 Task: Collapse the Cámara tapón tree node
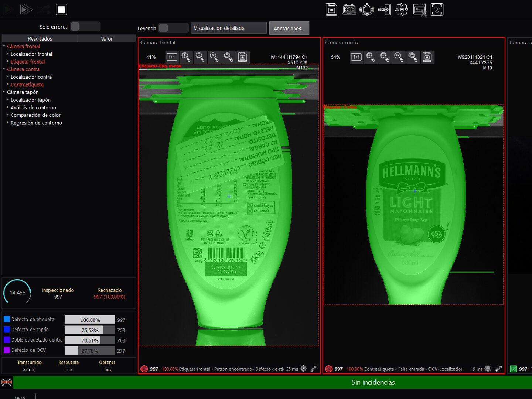pos(4,92)
